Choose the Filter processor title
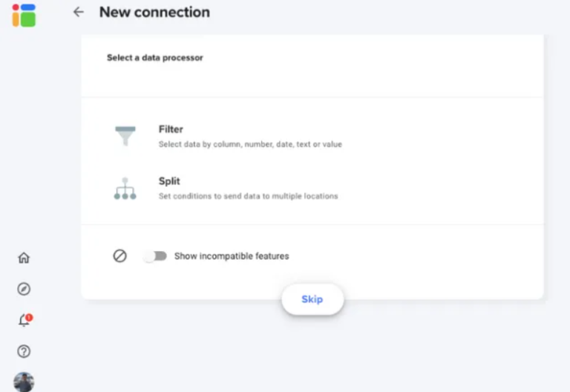 (171, 129)
